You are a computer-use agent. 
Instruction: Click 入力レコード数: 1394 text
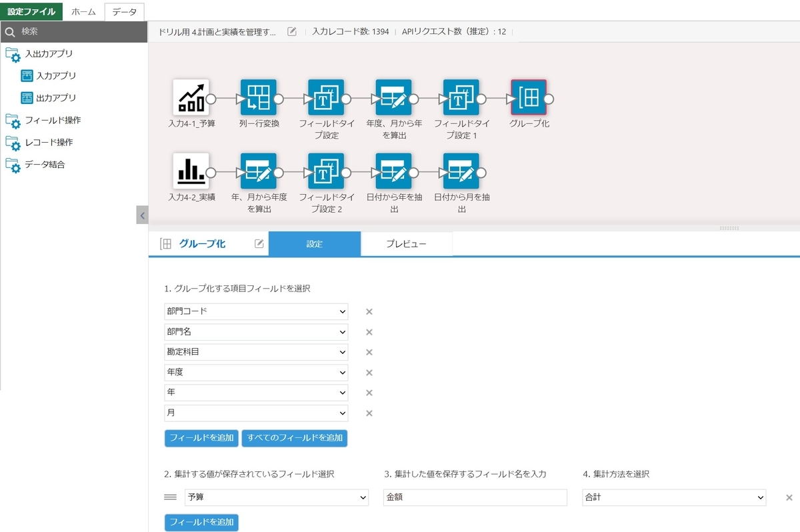(351, 31)
